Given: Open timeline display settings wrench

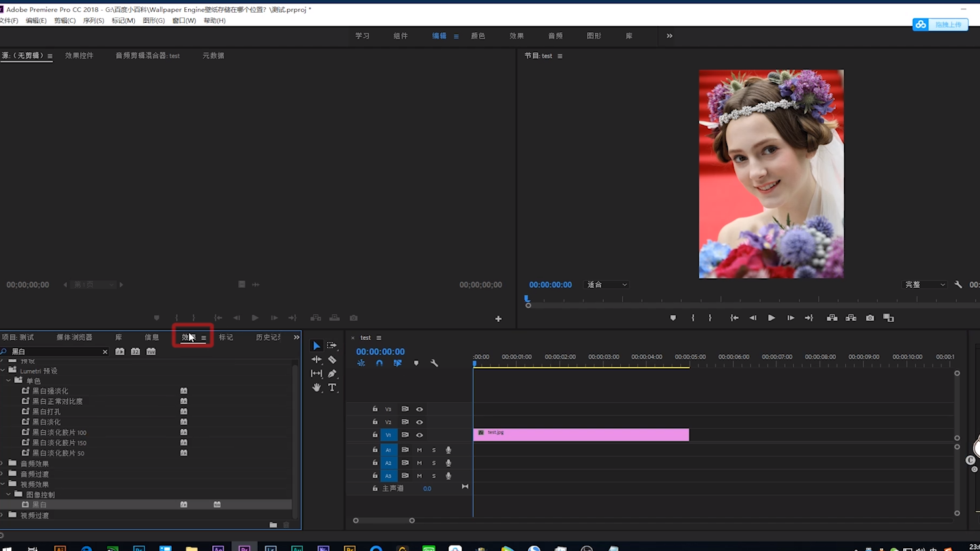Looking at the screenshot, I should pyautogui.click(x=435, y=364).
